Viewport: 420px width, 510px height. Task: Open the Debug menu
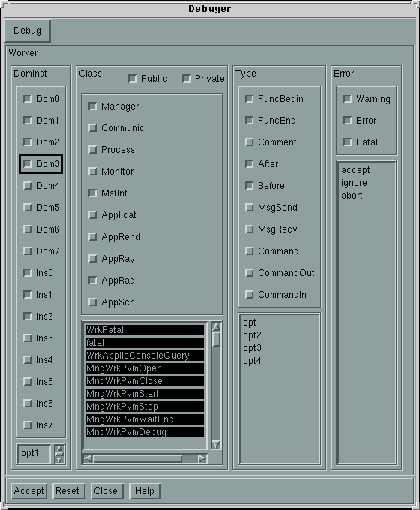[27, 31]
